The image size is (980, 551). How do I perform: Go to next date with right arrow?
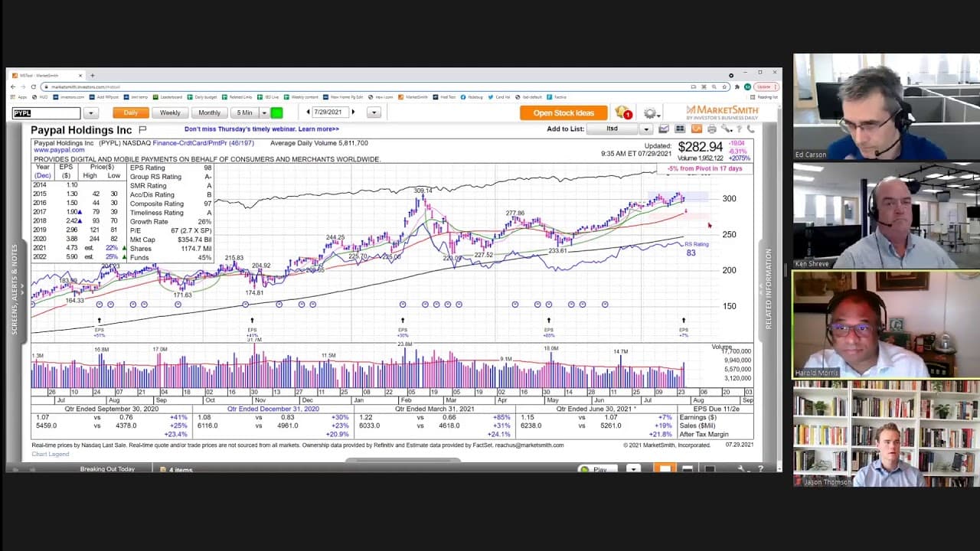(x=353, y=112)
